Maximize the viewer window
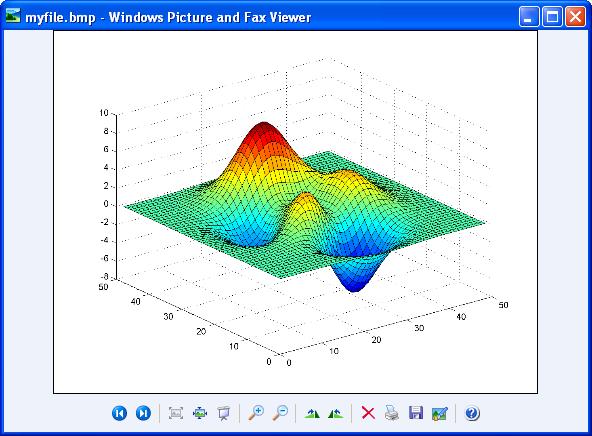592x436 pixels. (552, 17)
